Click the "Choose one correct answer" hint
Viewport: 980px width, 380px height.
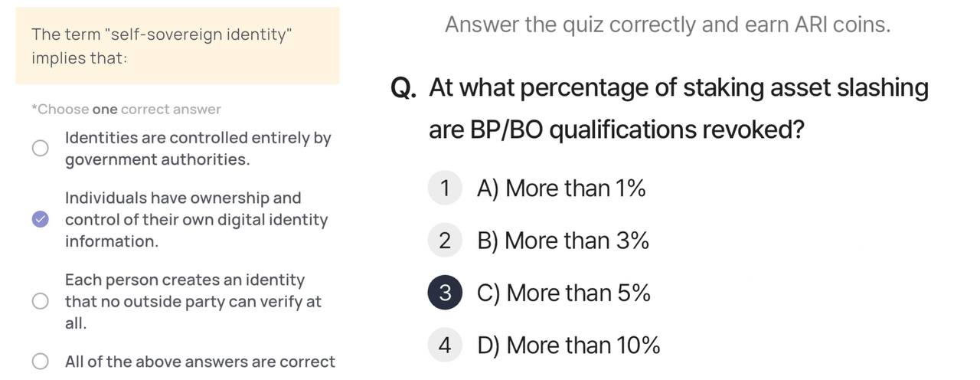click(x=126, y=109)
